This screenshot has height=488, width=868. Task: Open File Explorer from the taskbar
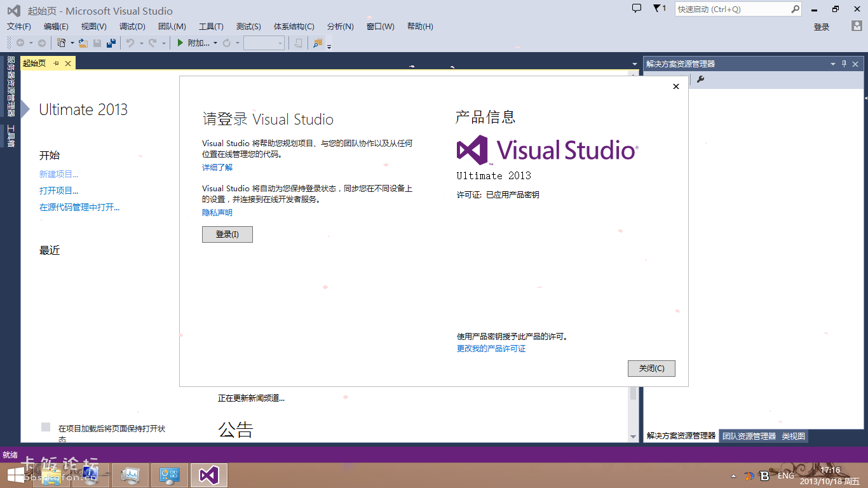coord(50,475)
